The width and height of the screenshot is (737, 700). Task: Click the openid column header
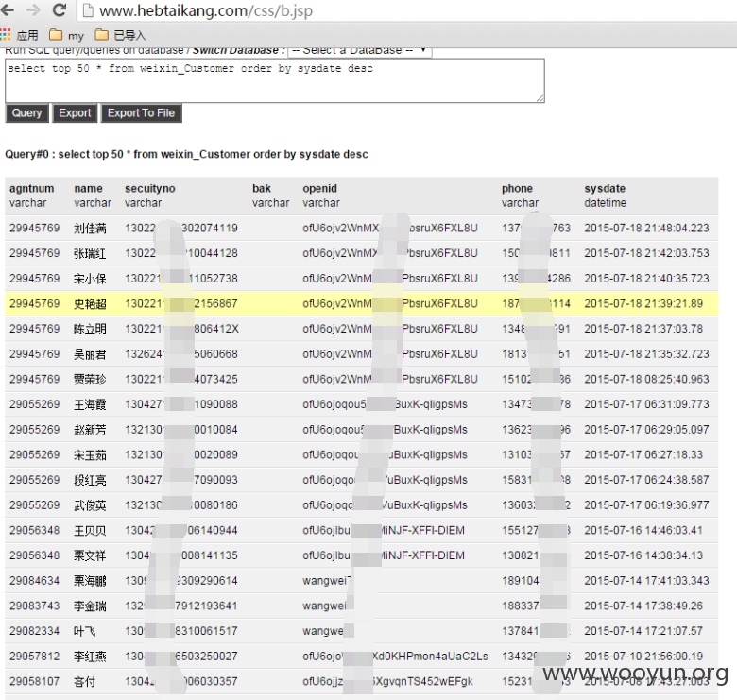319,188
